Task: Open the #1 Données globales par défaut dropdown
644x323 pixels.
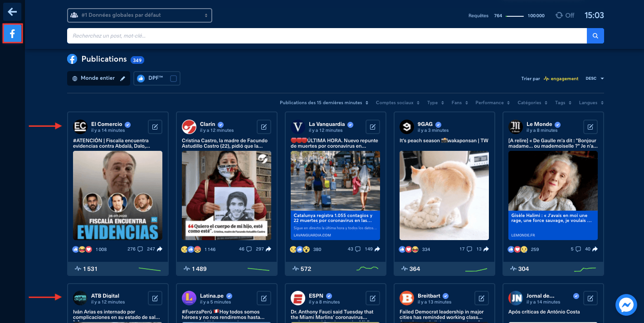Action: [x=140, y=15]
